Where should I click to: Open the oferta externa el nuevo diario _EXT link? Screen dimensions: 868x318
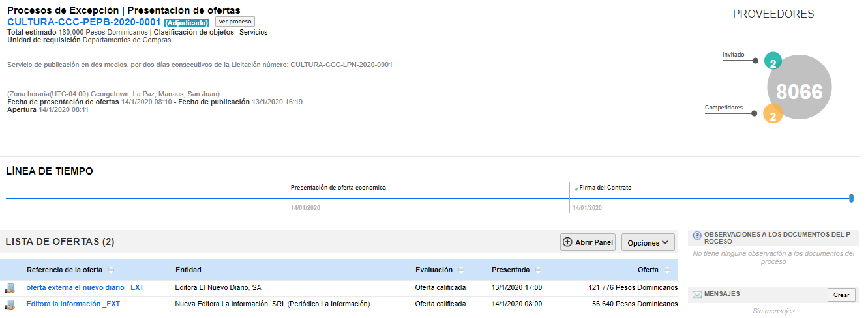(76, 287)
